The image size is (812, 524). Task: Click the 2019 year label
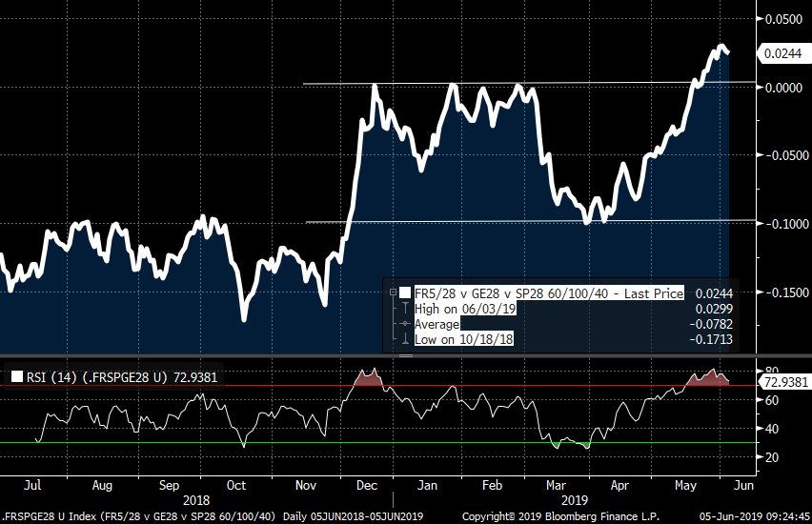[575, 501]
